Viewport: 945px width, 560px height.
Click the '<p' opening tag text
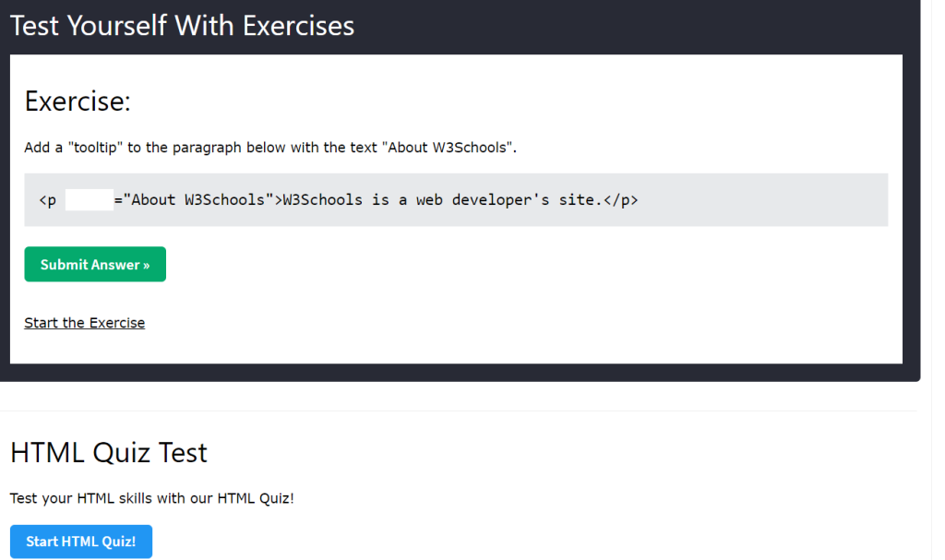point(48,201)
